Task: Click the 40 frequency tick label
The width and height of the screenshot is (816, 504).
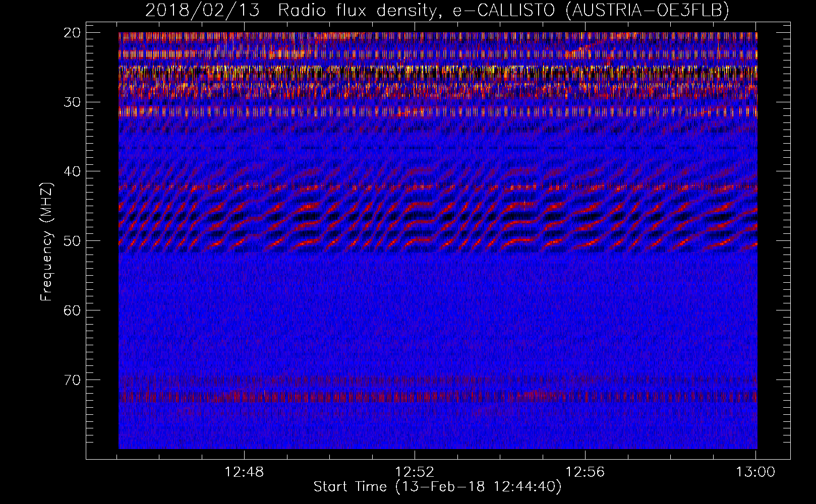Action: (x=73, y=171)
